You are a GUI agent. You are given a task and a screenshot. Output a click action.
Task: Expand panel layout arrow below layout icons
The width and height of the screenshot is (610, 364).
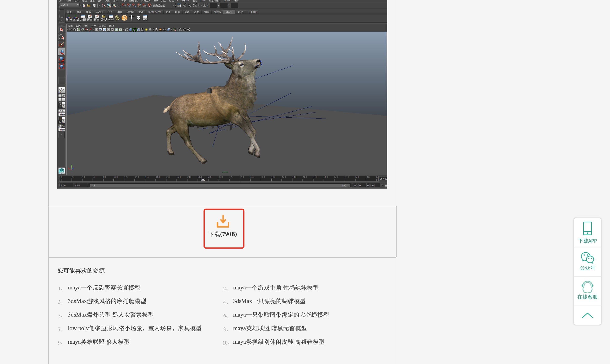[62, 135]
